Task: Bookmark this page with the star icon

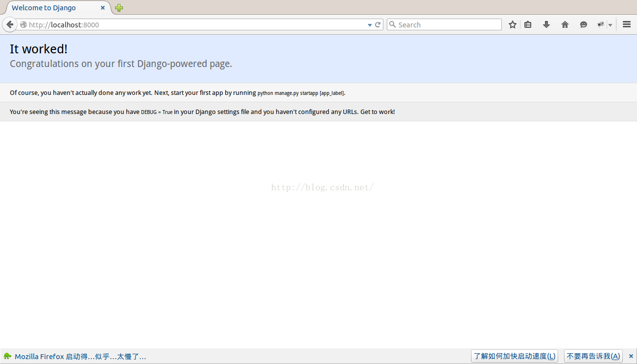Action: pos(513,24)
